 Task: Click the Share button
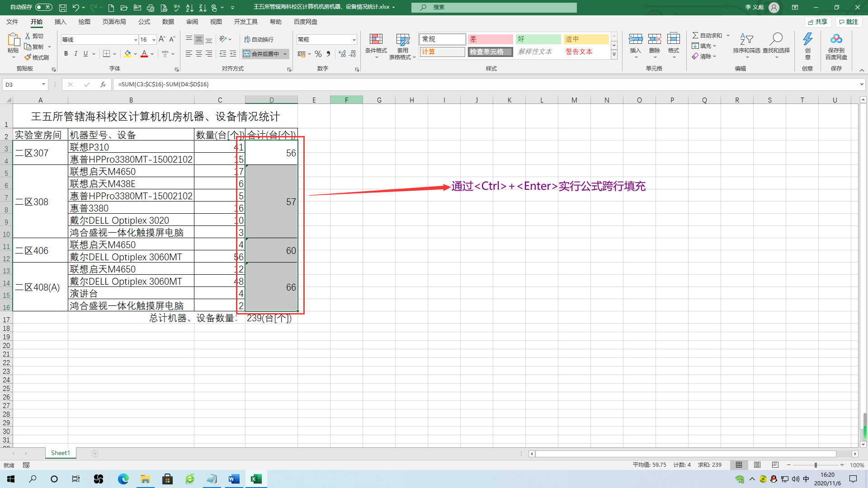(818, 22)
